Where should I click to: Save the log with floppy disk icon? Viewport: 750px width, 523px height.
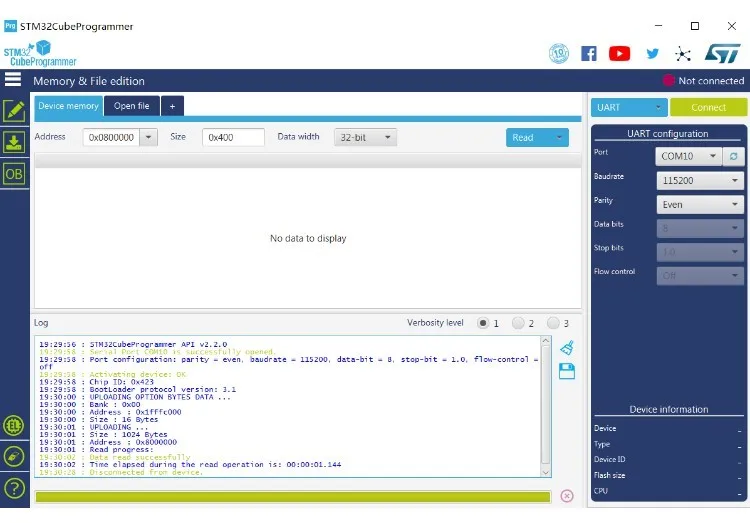point(567,371)
